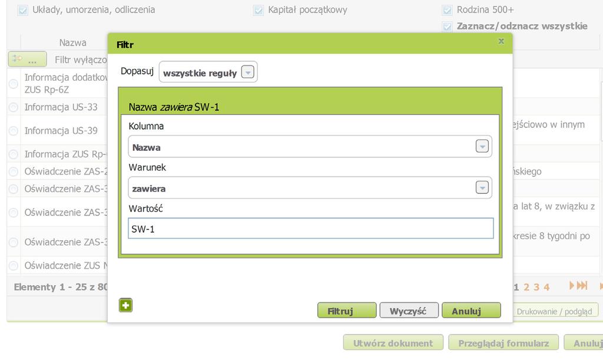
Task: Select Informacja US-39 radio button
Action: [x=14, y=131]
